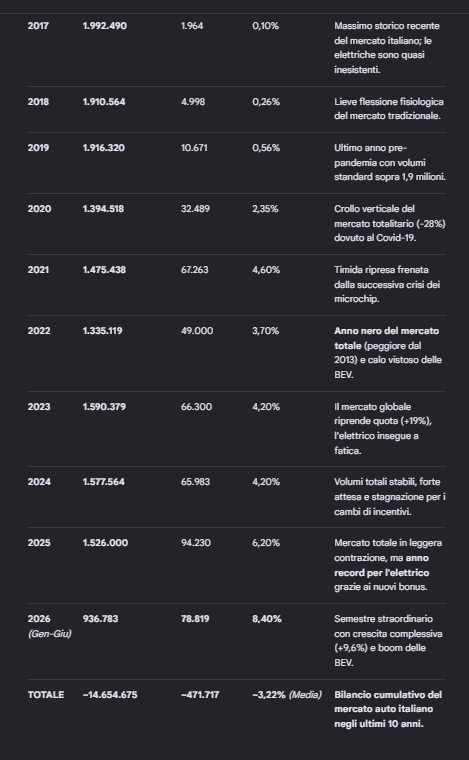Select the 2020 row total 1.394.518
Viewport: 469px width, 760px height.
pos(103,209)
